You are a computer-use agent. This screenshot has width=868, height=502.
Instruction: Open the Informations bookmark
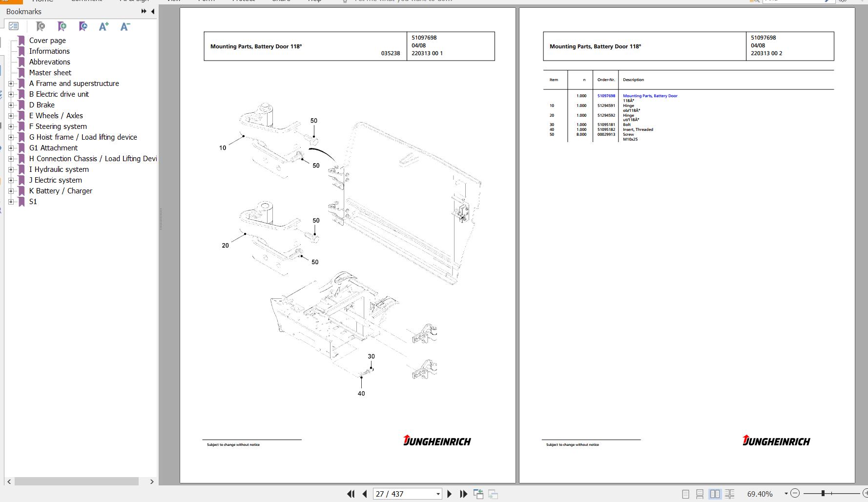[x=49, y=51]
